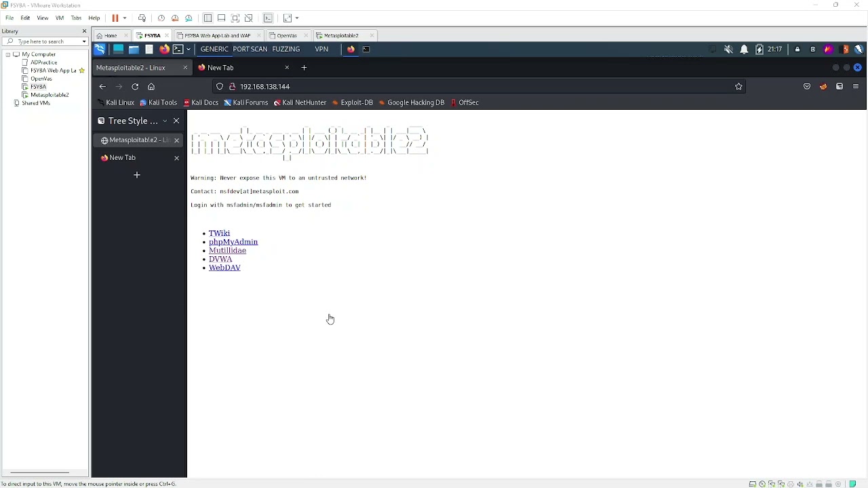
Task: Click the address bar showing 192.168.138.144
Action: pyautogui.click(x=478, y=87)
